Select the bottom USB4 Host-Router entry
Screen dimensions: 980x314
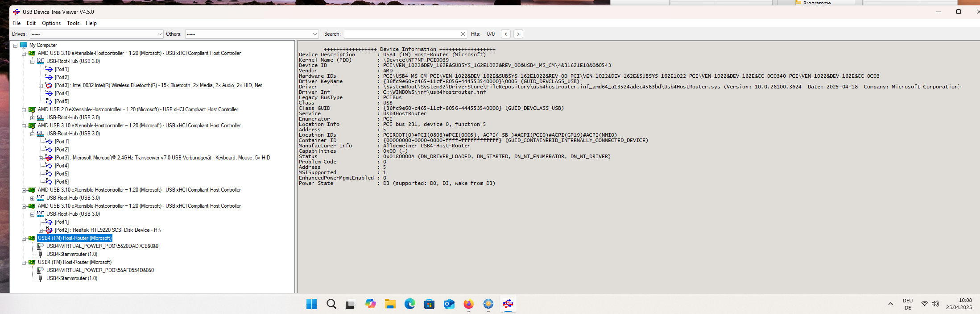74,262
